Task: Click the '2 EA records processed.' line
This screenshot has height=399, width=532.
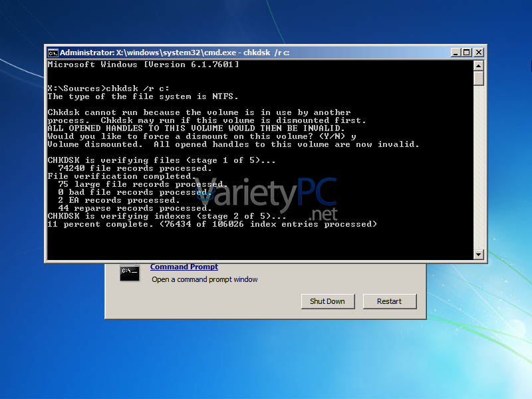Action: tap(119, 200)
